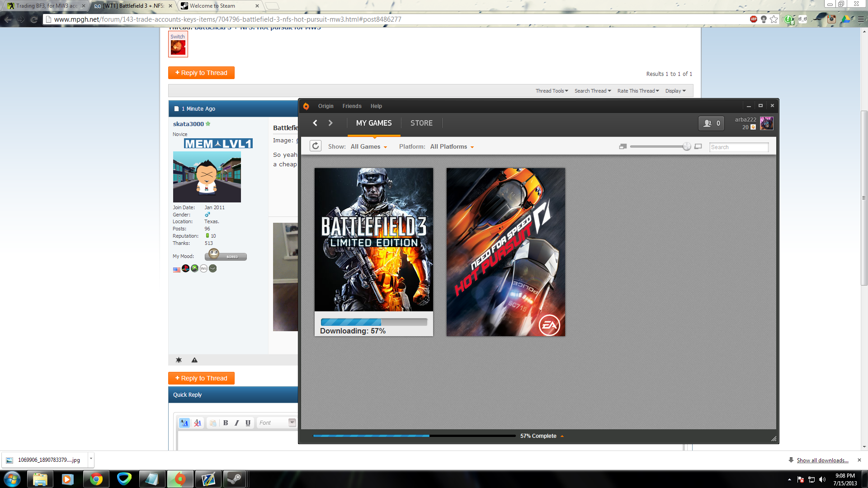Screen dimensions: 868x488
Task: Click the Origin logo icon
Action: point(306,106)
